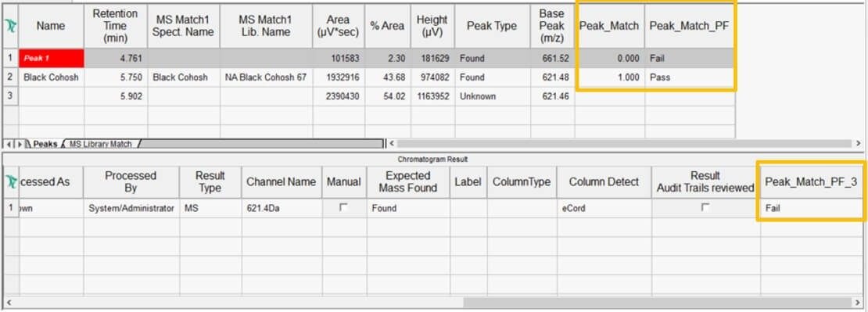Select the Expected Mass Found column header

408,182
